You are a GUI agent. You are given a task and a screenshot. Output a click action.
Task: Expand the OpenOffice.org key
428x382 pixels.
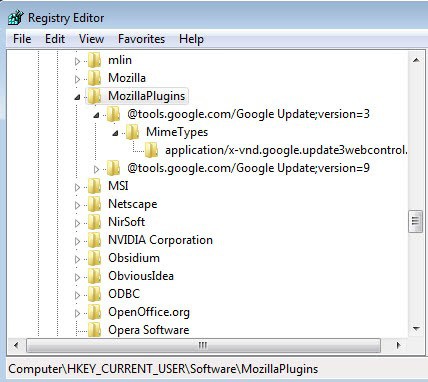pyautogui.click(x=78, y=313)
